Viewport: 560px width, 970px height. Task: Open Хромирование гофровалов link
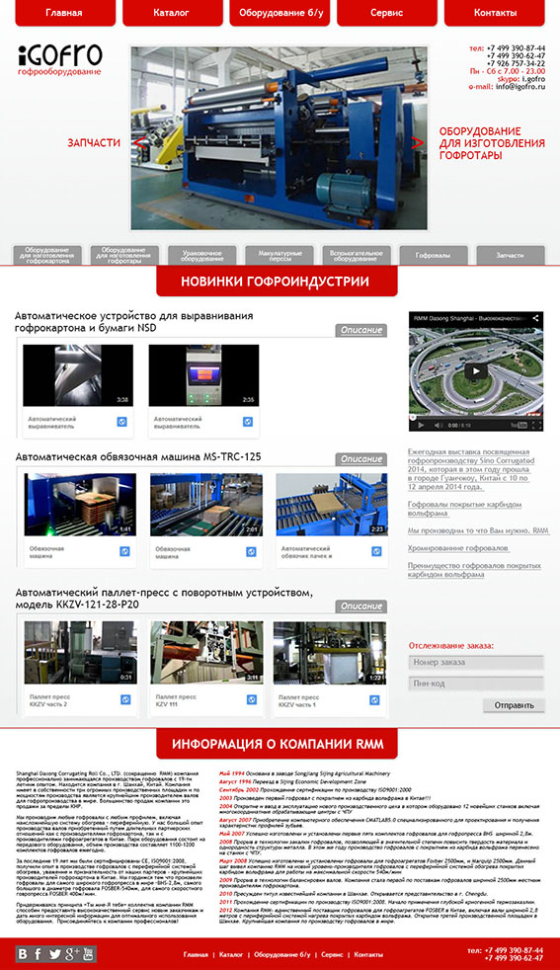coord(458,548)
